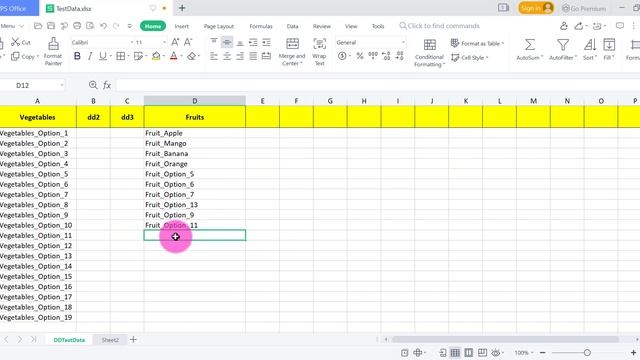Increase font size with large A

[x=175, y=42]
